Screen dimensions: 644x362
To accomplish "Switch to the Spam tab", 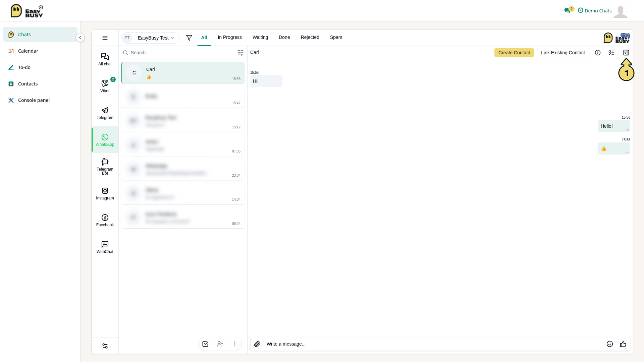I will 336,37.
